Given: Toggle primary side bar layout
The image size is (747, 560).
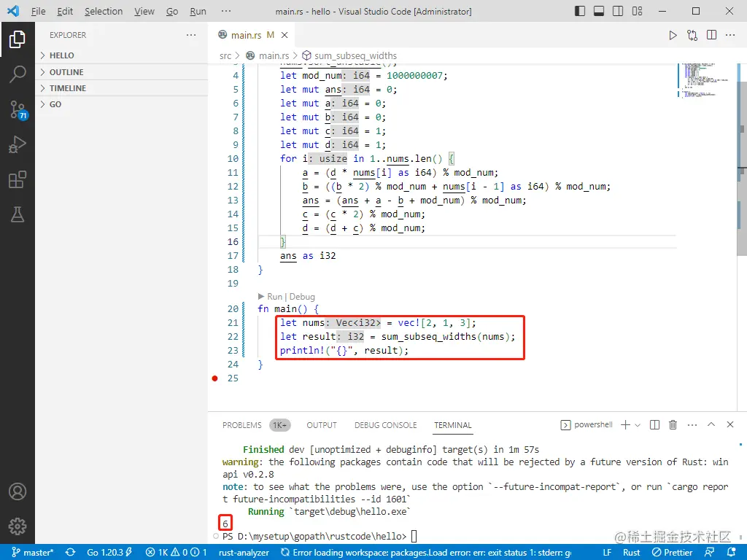Looking at the screenshot, I should (x=580, y=11).
